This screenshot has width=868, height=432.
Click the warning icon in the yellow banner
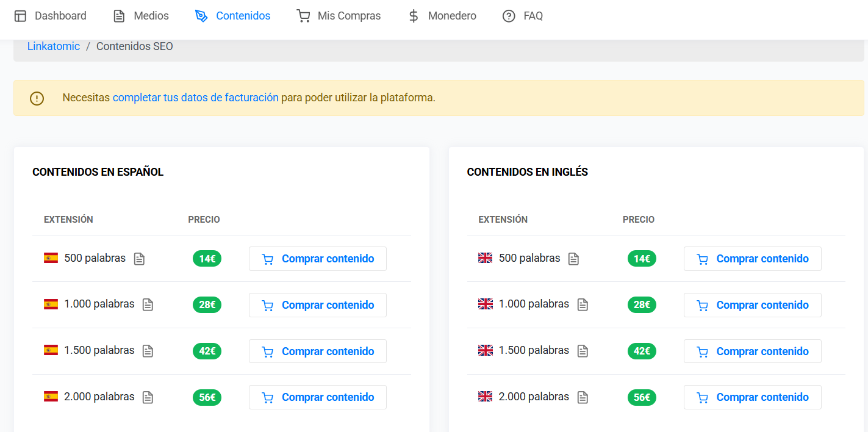[37, 98]
